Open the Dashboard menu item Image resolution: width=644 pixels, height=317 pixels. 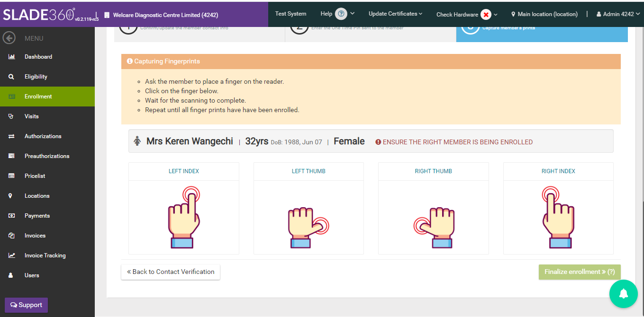(x=47, y=57)
